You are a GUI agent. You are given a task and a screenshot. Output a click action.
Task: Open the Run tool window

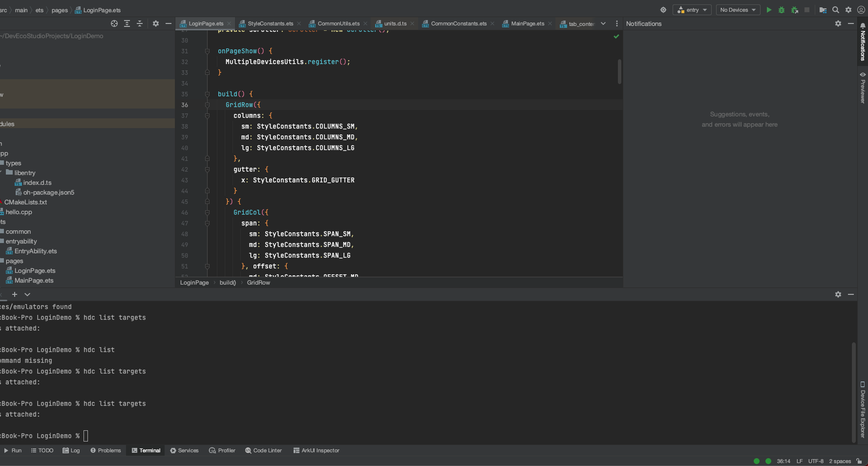click(x=13, y=450)
